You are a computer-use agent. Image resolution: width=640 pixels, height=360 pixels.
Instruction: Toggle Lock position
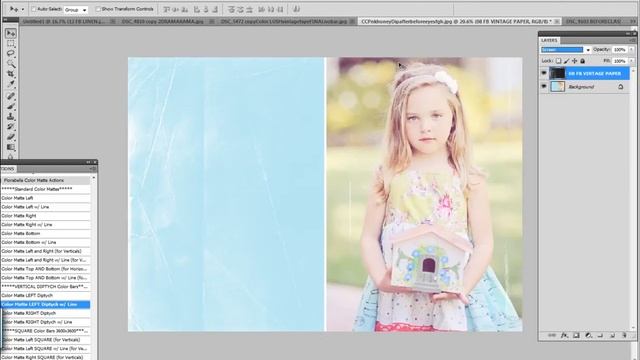[x=575, y=61]
